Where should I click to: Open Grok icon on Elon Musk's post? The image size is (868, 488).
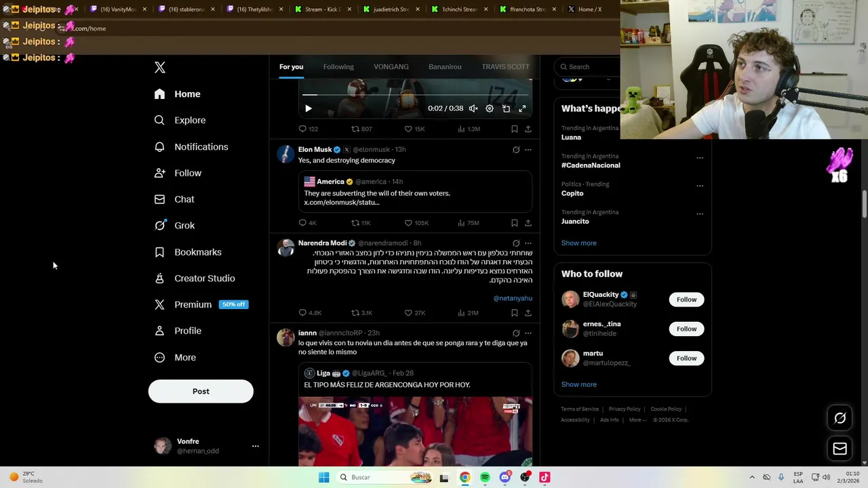pyautogui.click(x=516, y=150)
